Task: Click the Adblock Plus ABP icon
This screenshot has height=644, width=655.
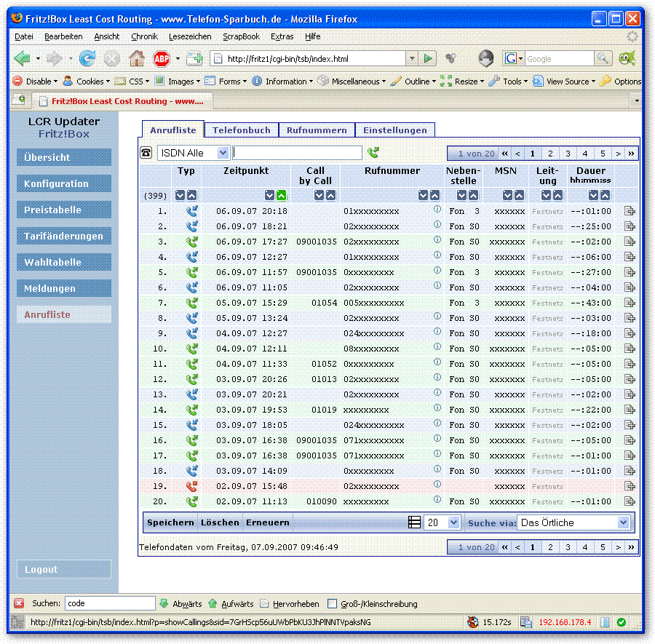Action: 162,58
